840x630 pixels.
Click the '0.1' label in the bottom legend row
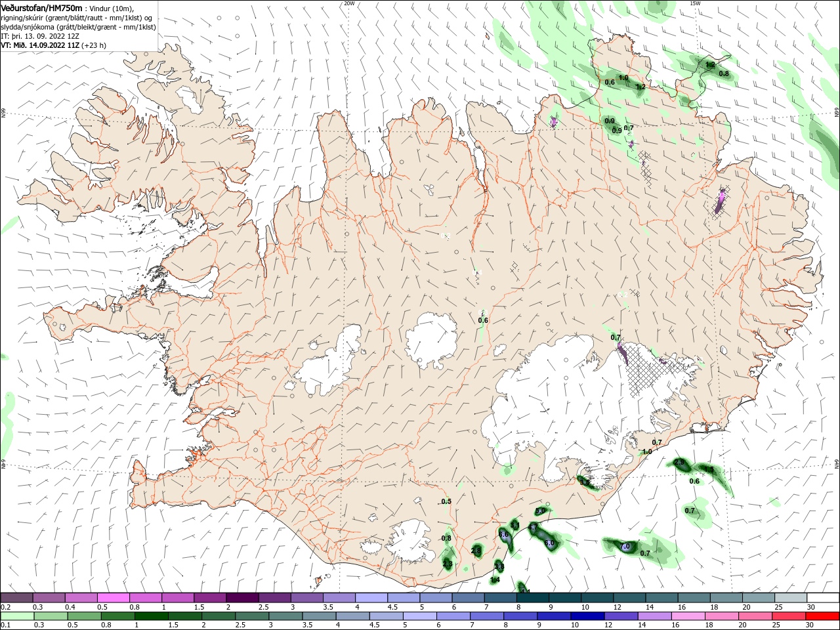point(5,625)
